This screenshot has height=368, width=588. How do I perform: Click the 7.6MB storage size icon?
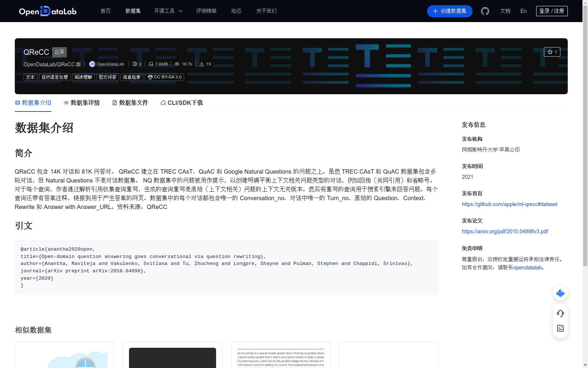(151, 64)
